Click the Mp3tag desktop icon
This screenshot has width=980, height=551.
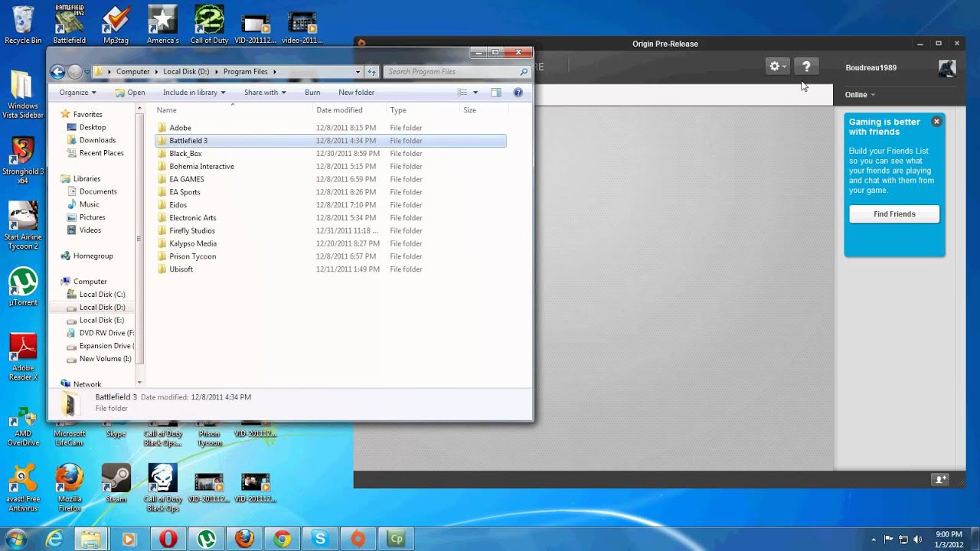(x=116, y=24)
